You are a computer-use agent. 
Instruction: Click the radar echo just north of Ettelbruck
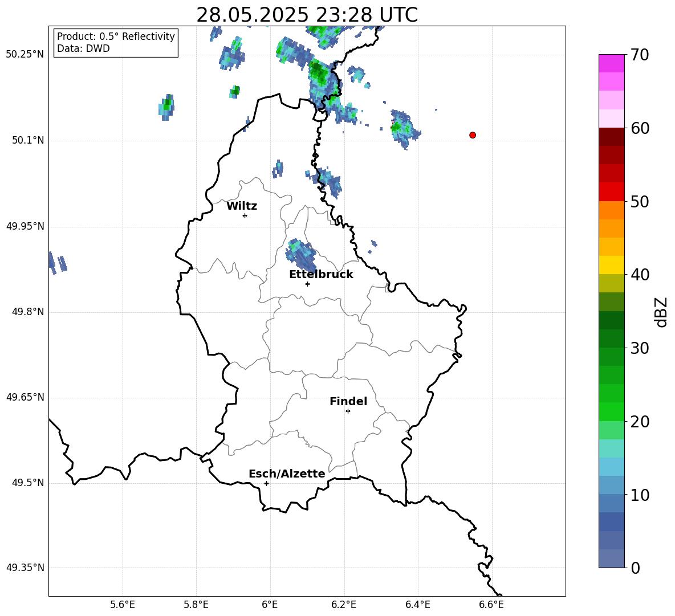point(301,255)
